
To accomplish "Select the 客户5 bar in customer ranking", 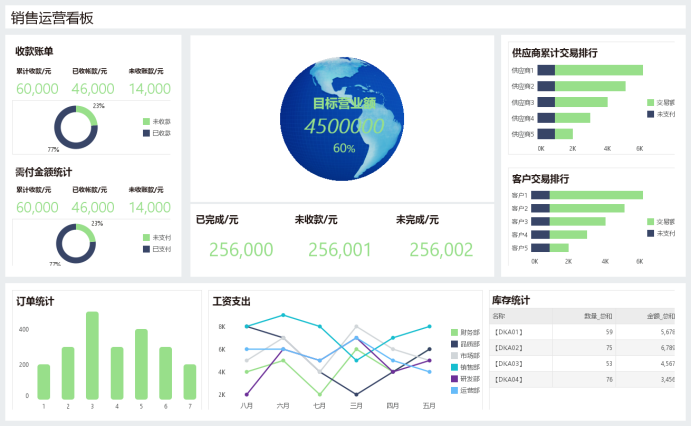I will coord(550,248).
